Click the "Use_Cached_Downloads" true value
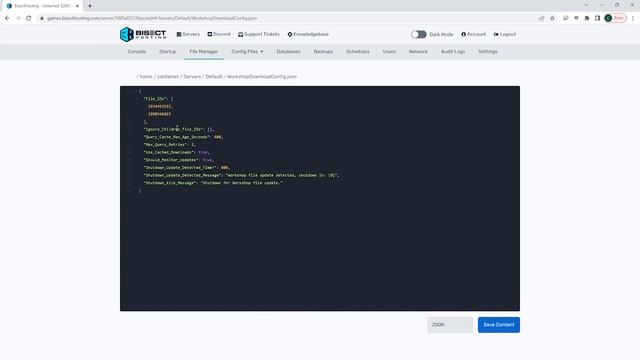Viewport: 640px width, 360px height. point(202,152)
